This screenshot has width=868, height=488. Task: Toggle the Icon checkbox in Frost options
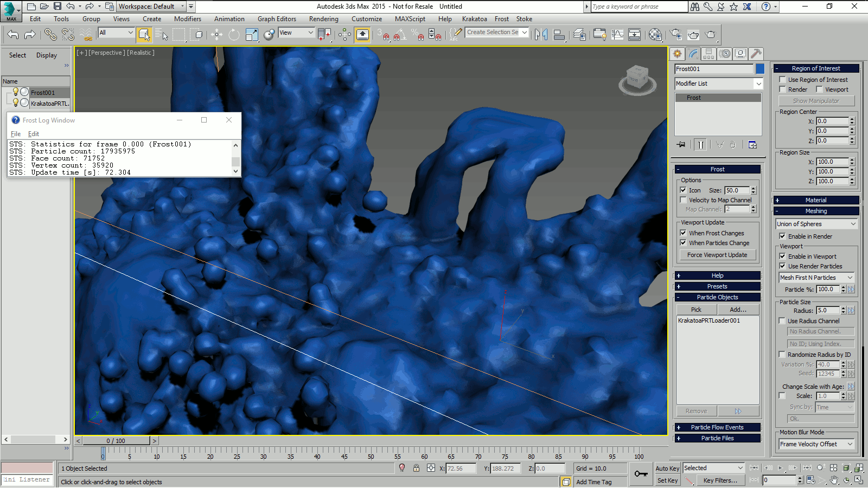(x=683, y=190)
